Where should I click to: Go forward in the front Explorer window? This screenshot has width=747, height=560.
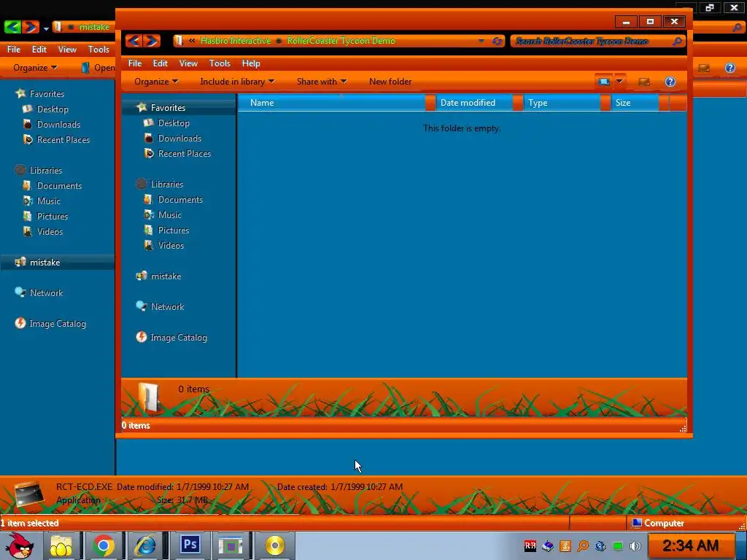tap(152, 41)
